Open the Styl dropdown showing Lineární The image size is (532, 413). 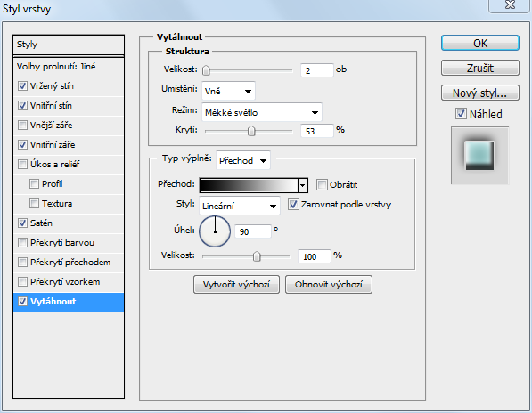(x=240, y=206)
